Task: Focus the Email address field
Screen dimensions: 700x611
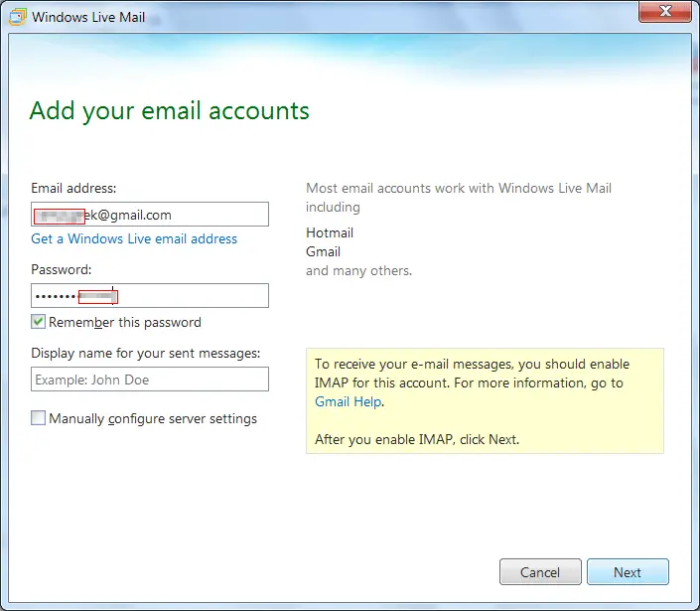Action: (150, 215)
